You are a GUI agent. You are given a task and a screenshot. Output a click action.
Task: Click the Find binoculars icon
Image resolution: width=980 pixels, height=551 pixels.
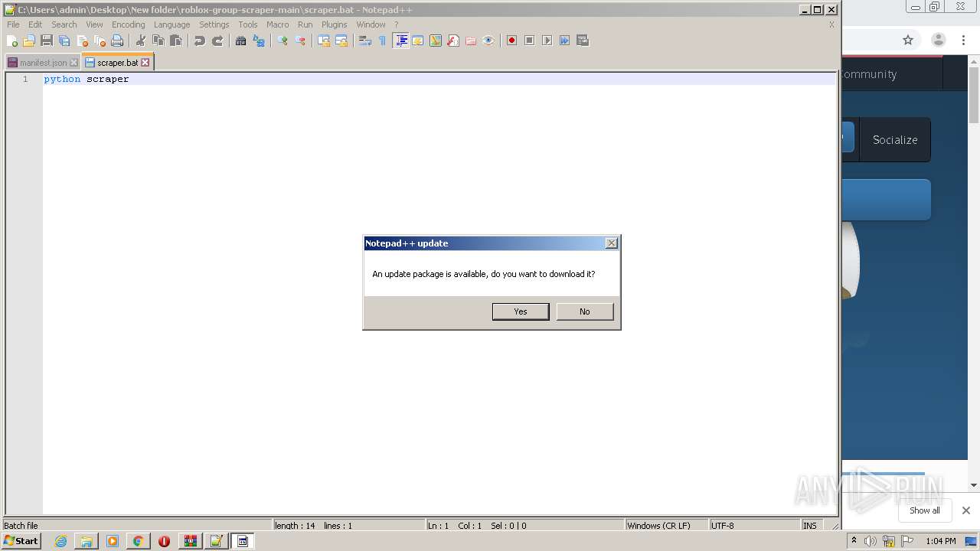coord(241,41)
